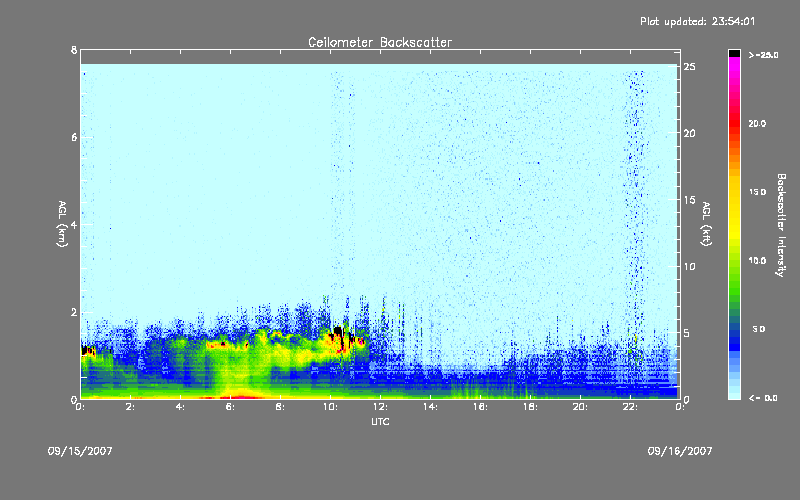
Task: Click the start date 09/15/2007
Action: coord(80,451)
